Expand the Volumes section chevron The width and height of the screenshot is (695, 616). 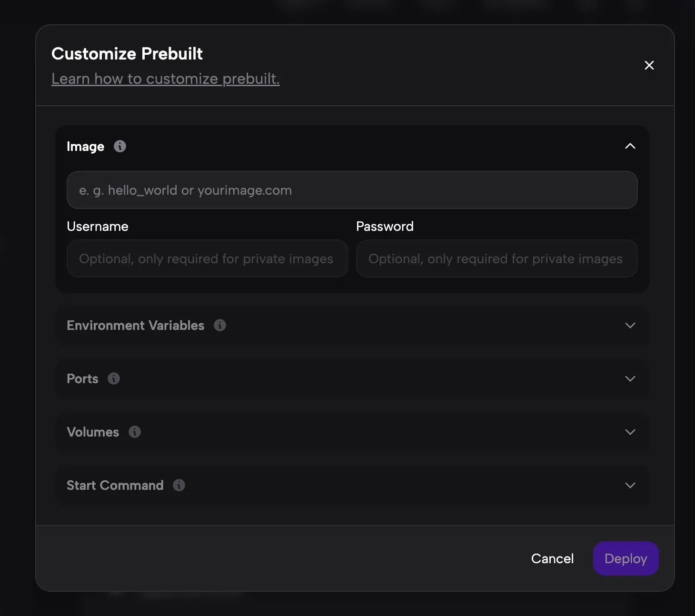[x=630, y=432]
